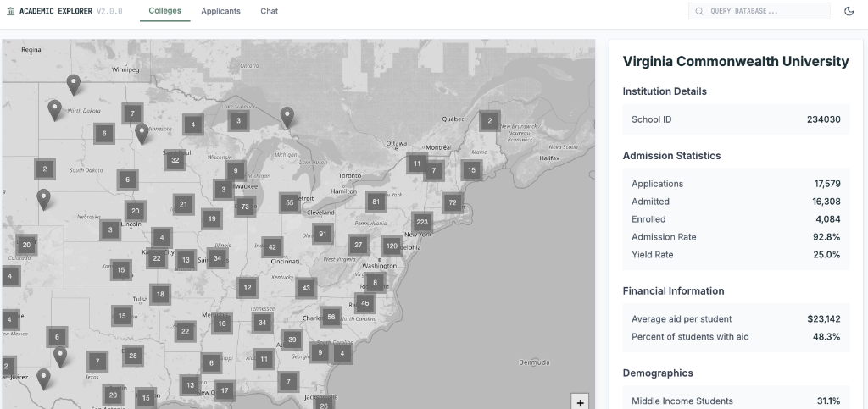Click the Admitted value 16,308

click(826, 202)
